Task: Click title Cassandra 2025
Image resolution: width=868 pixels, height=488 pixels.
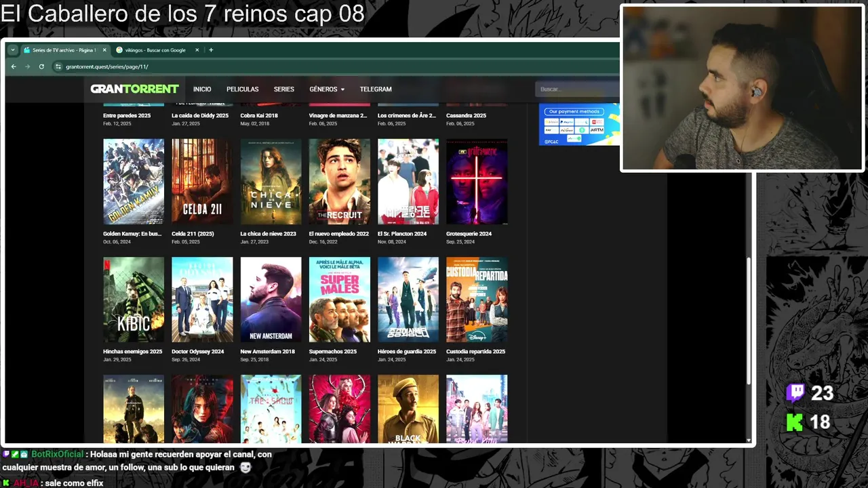Action: [466, 116]
